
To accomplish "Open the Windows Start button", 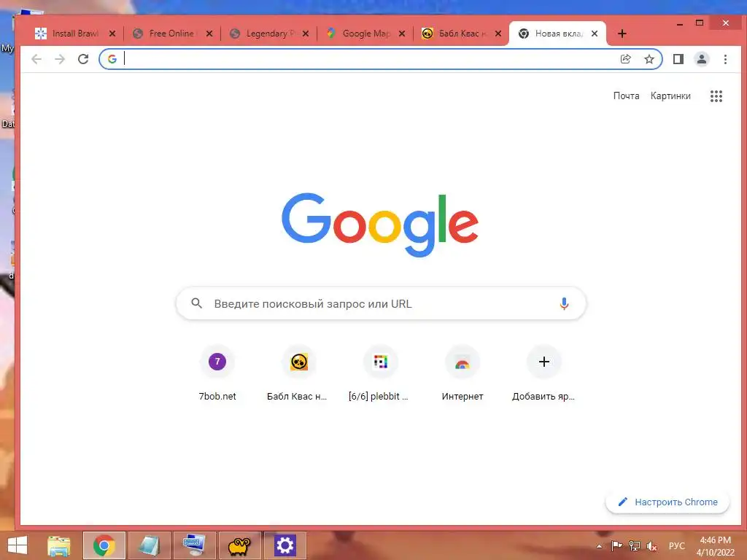I will (18, 545).
